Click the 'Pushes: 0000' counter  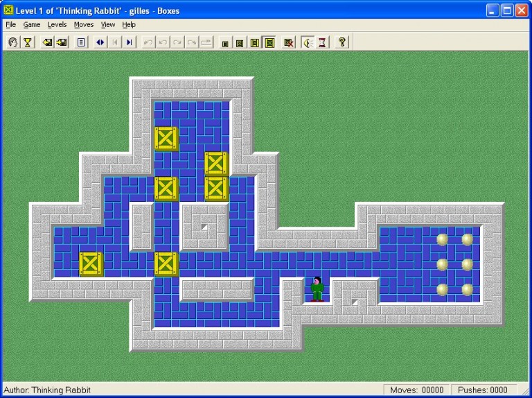point(482,390)
